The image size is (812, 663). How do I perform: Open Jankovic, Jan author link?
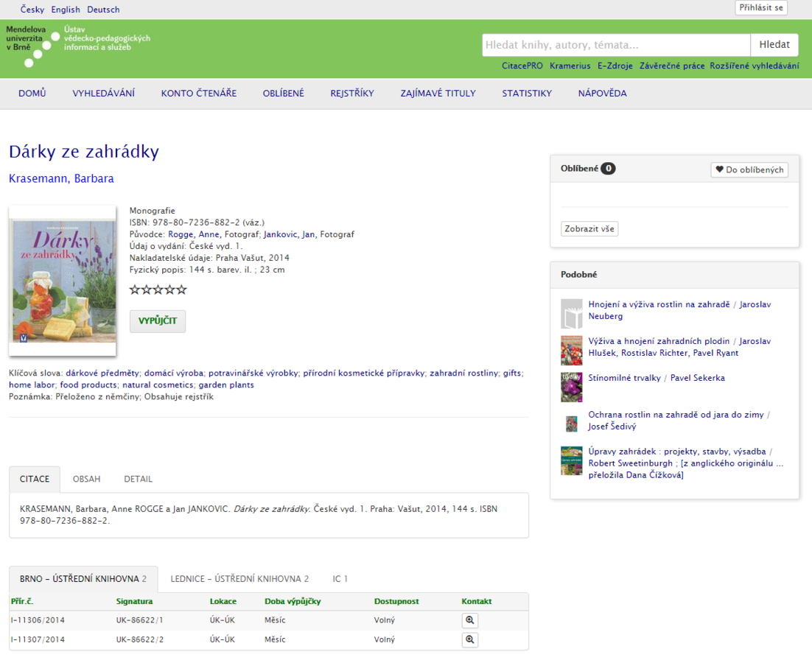pos(289,234)
